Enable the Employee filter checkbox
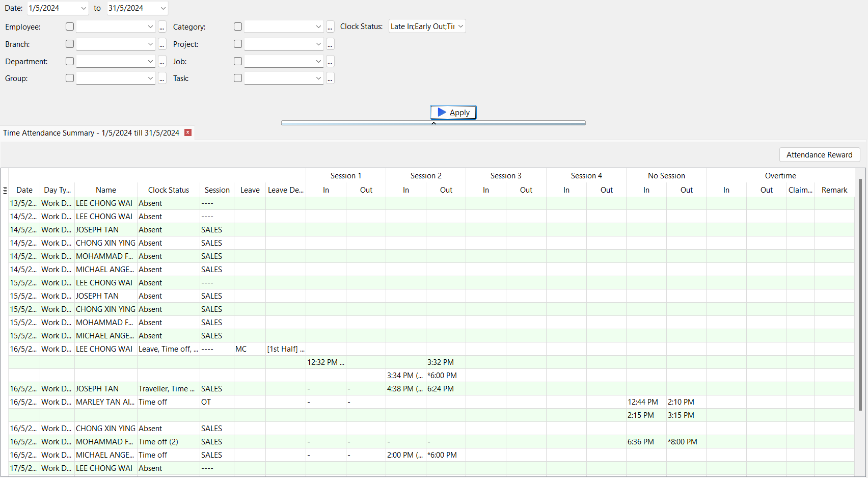The image size is (868, 478). point(69,26)
